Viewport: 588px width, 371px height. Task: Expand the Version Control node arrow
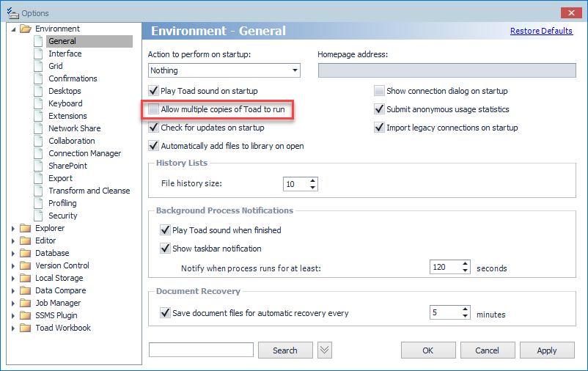coord(13,266)
